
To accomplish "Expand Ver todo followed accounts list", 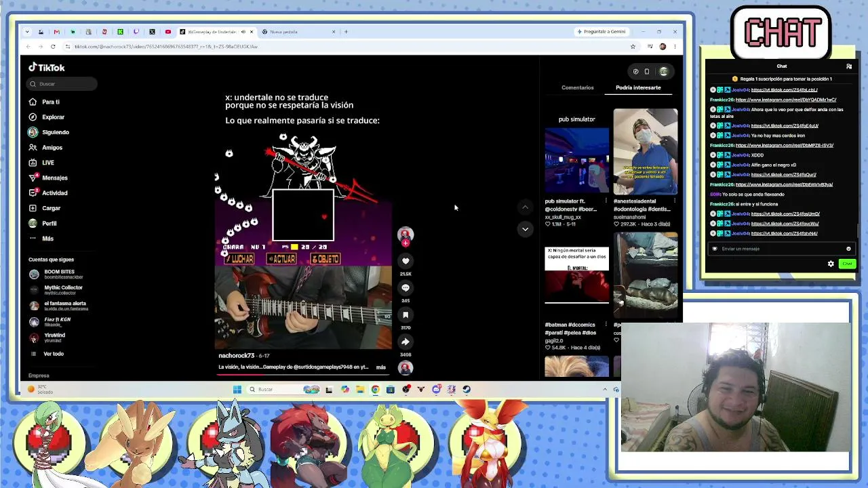I will coord(47,354).
